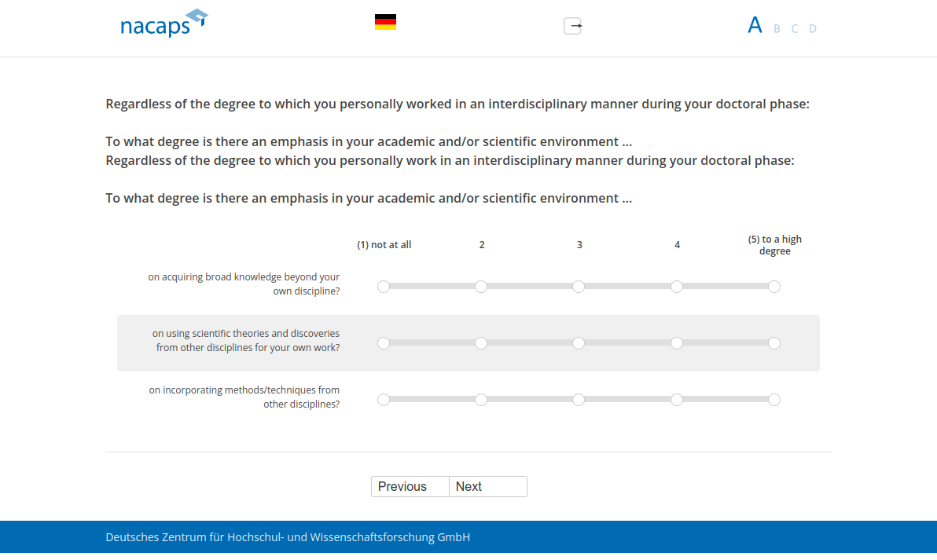The height and width of the screenshot is (560, 937).
Task: Select large font size A
Action: [755, 25]
